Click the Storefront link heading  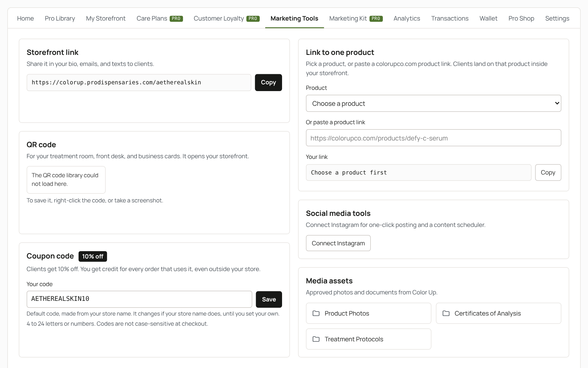pos(52,52)
